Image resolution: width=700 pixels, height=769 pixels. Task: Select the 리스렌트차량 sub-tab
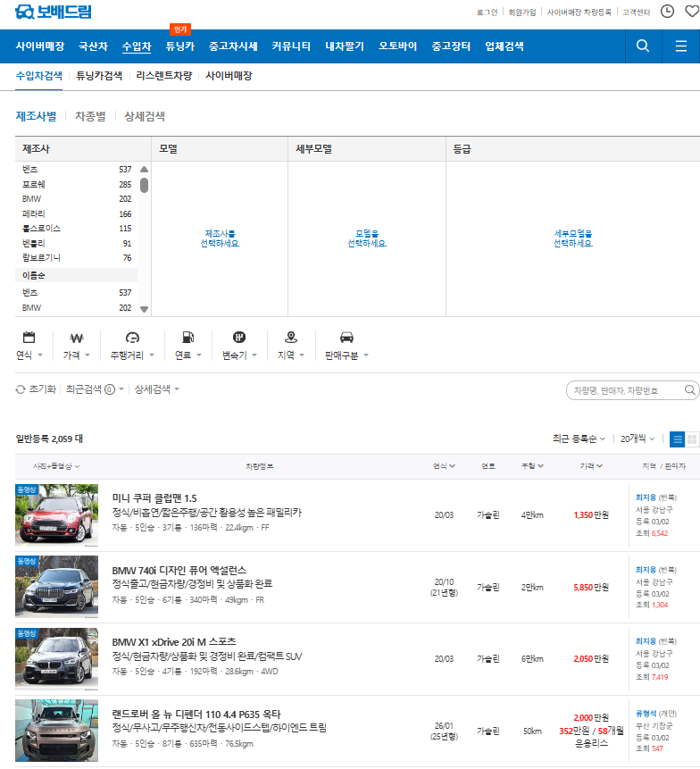pos(164,76)
